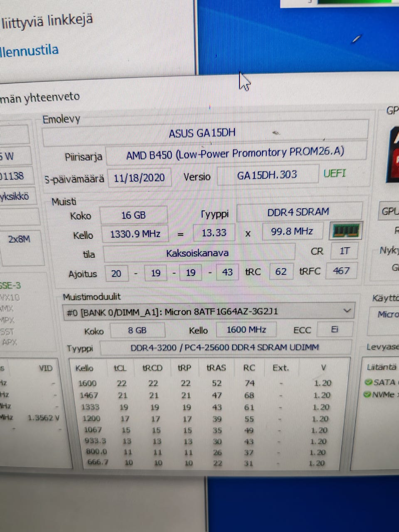Click the green SATA check icon

point(368,382)
